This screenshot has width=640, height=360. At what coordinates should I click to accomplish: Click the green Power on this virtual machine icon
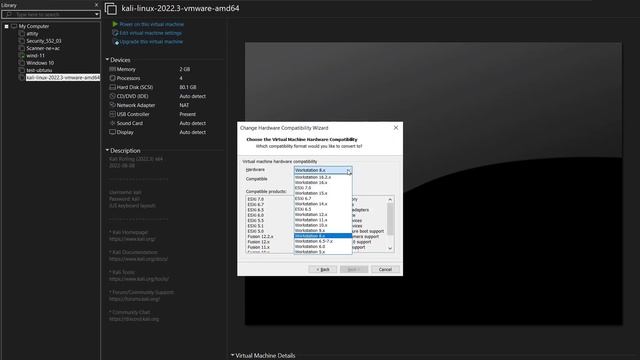click(115, 24)
